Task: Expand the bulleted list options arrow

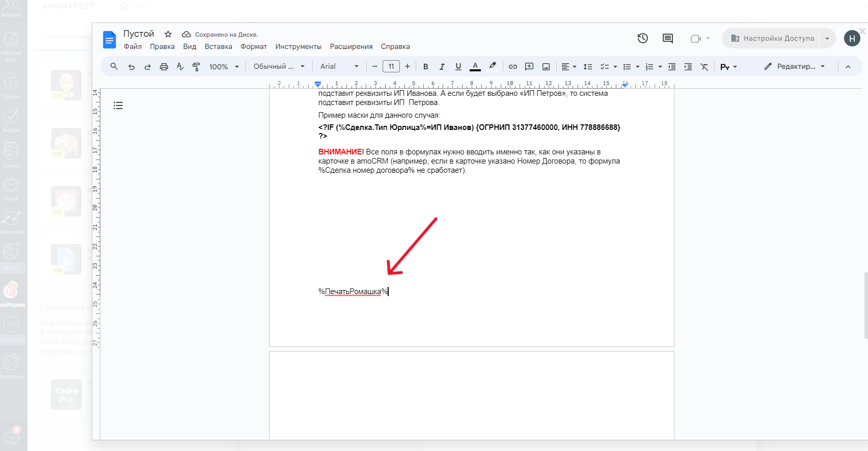Action: [x=638, y=67]
